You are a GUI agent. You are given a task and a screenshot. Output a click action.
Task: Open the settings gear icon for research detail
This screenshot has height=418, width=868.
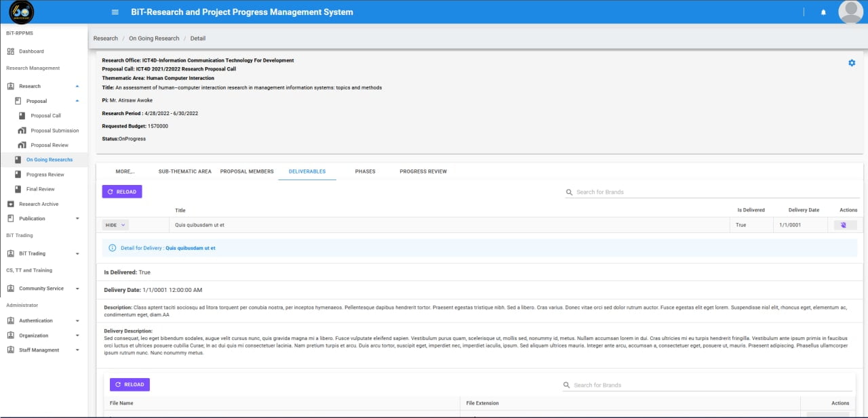852,63
